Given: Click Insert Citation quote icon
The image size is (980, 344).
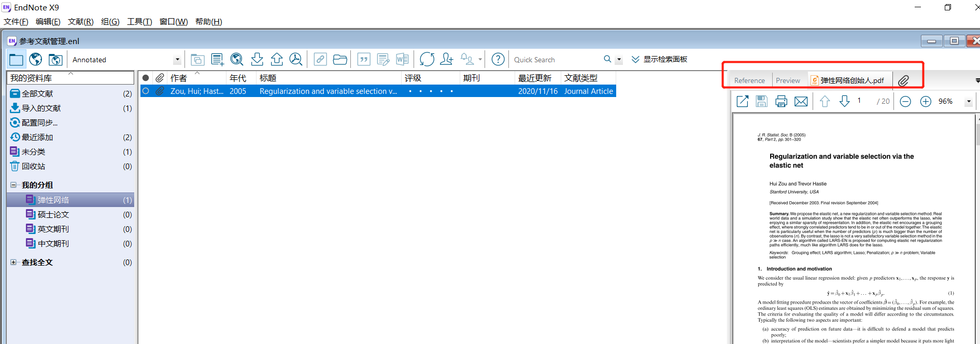Looking at the screenshot, I should coord(364,60).
